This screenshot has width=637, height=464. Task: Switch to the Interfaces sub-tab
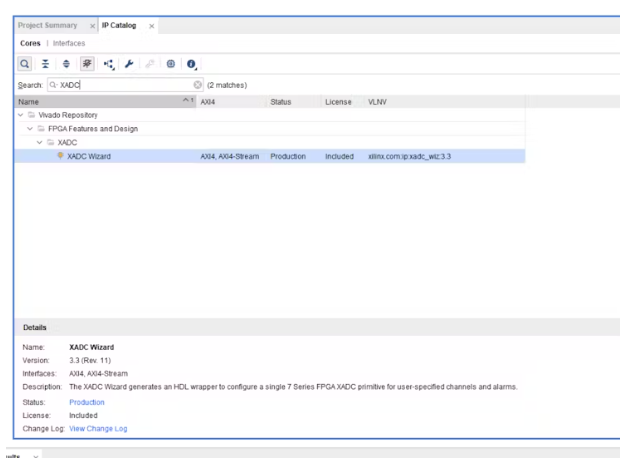(x=69, y=43)
